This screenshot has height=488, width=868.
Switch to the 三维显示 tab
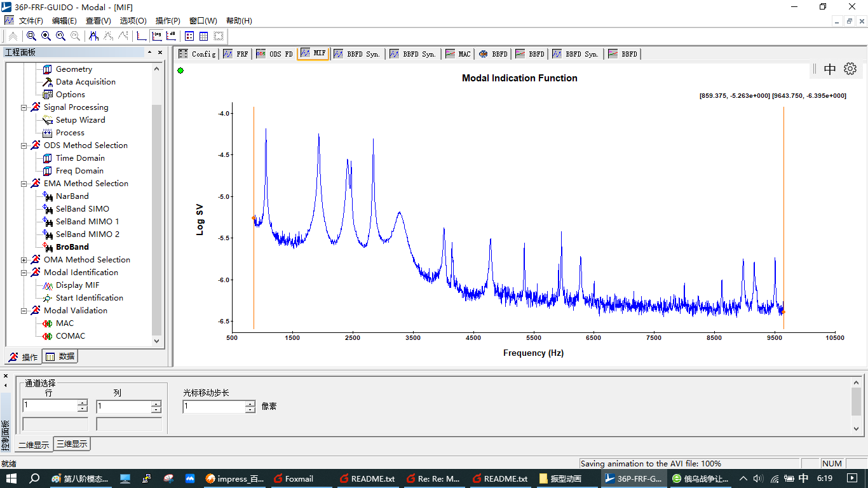[x=72, y=444]
